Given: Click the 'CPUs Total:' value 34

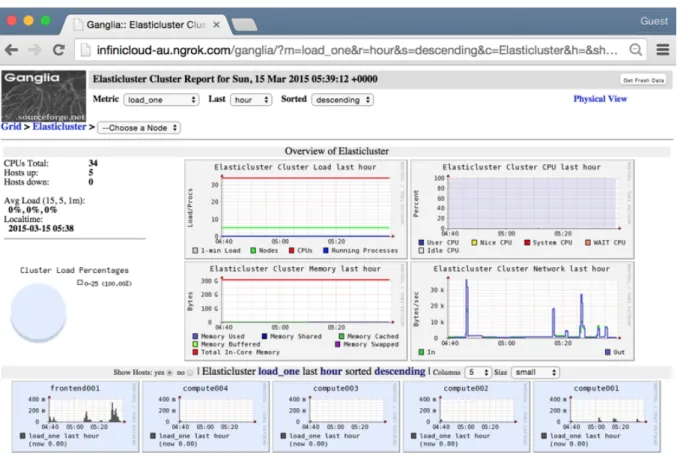Looking at the screenshot, I should [x=93, y=163].
